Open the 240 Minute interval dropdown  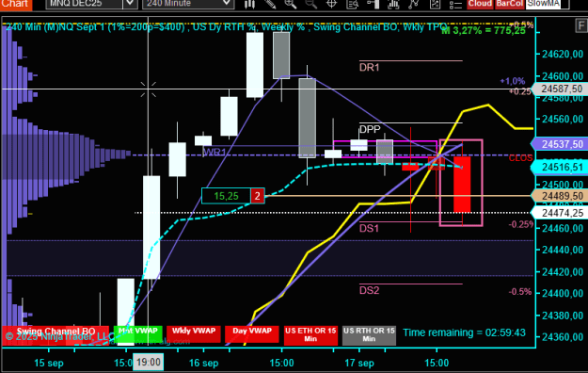(188, 4)
